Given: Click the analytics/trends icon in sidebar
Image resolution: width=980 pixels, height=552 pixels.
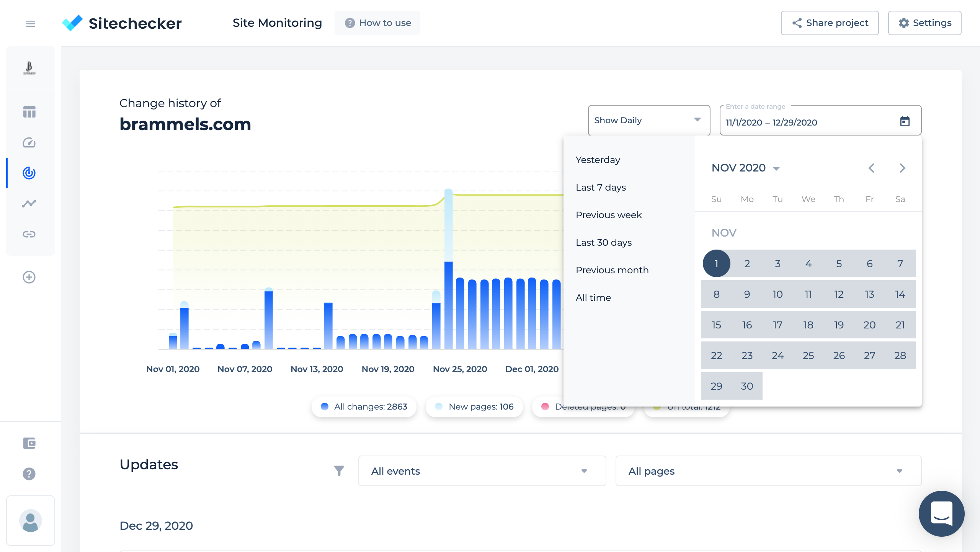Looking at the screenshot, I should [29, 203].
